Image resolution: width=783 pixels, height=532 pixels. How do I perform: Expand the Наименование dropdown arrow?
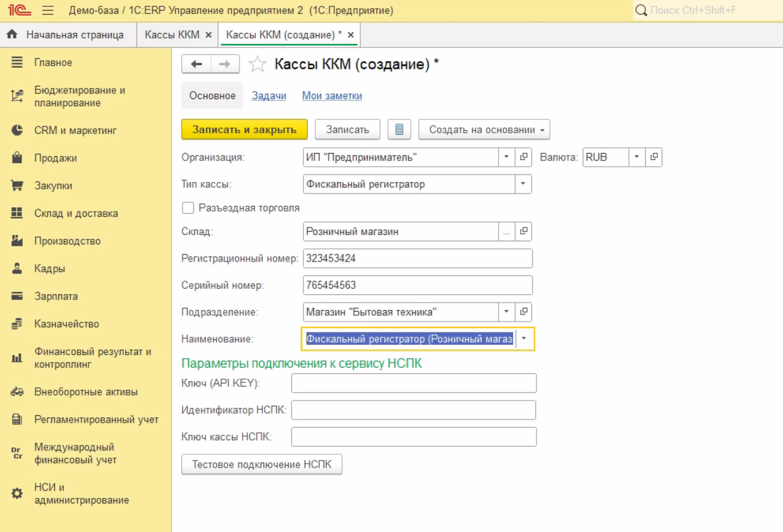524,339
